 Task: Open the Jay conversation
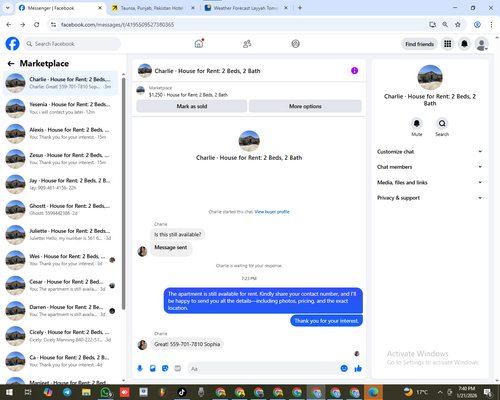60,184
